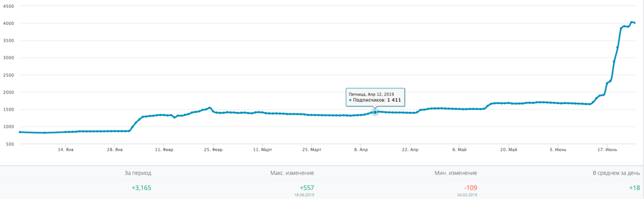Click the +3,165 period total value
The height and width of the screenshot is (199, 644).
[x=141, y=187]
